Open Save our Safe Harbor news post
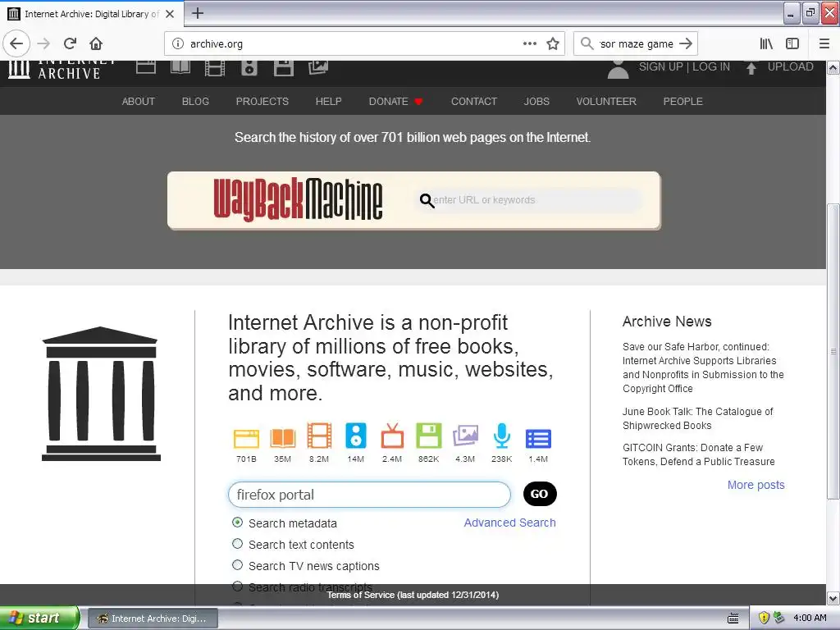Viewport: 840px width, 630px height. (x=703, y=367)
